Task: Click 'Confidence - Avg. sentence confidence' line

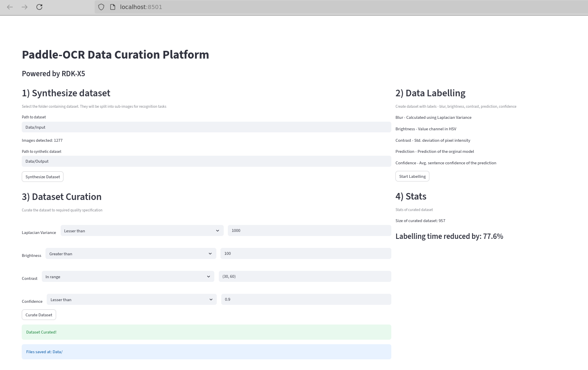Action: click(x=446, y=163)
